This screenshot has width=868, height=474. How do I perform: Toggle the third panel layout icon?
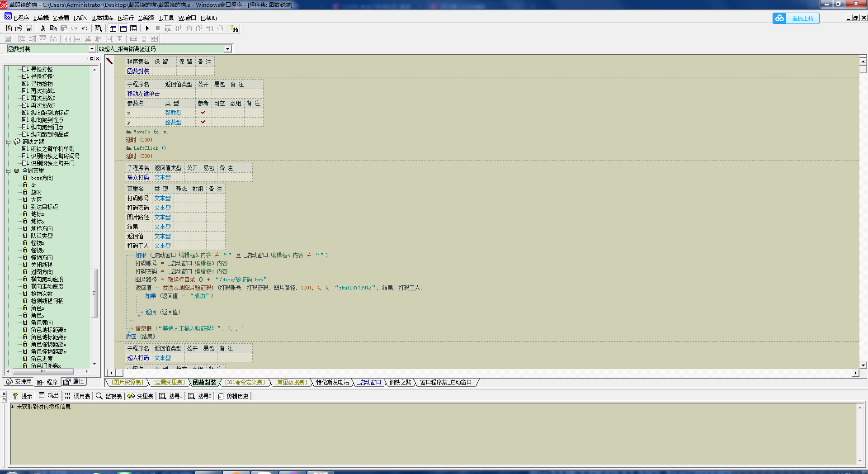(133, 28)
